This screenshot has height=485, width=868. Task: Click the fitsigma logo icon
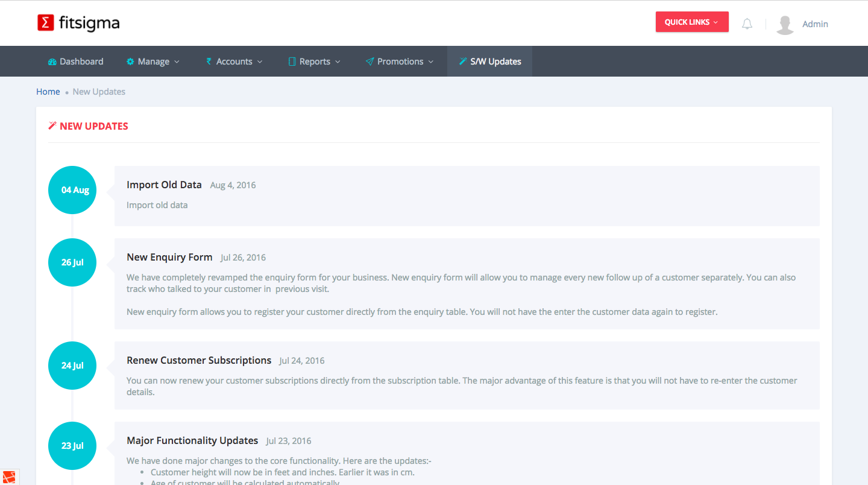(x=46, y=23)
